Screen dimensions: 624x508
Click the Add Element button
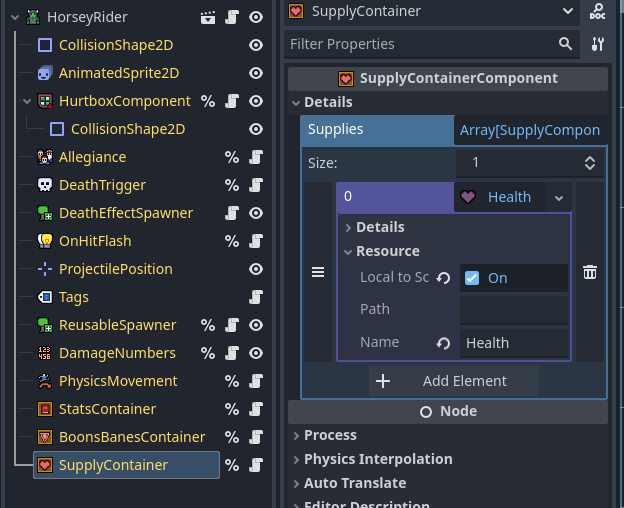[x=454, y=381]
